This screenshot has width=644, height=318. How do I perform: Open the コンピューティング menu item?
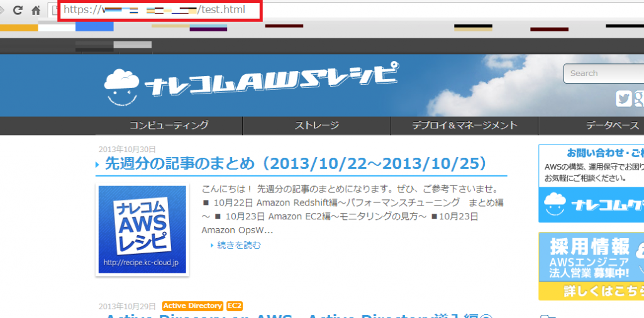[x=169, y=126]
